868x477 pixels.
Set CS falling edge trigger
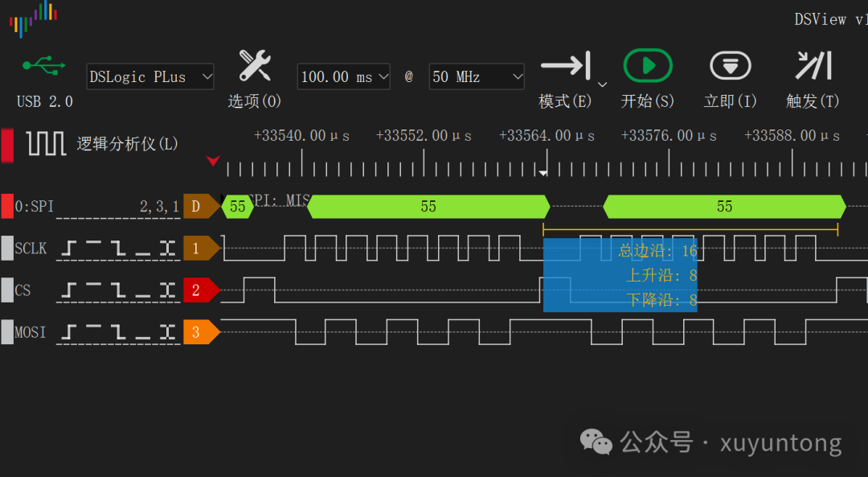pos(118,290)
